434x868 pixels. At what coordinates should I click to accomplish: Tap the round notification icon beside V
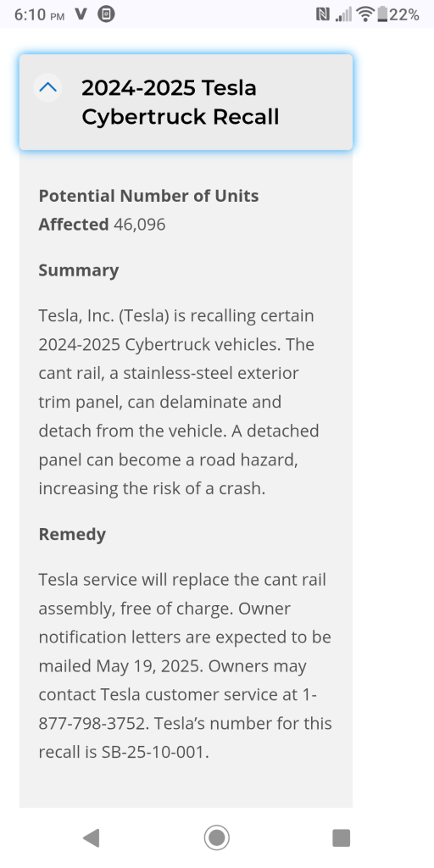[x=106, y=14]
